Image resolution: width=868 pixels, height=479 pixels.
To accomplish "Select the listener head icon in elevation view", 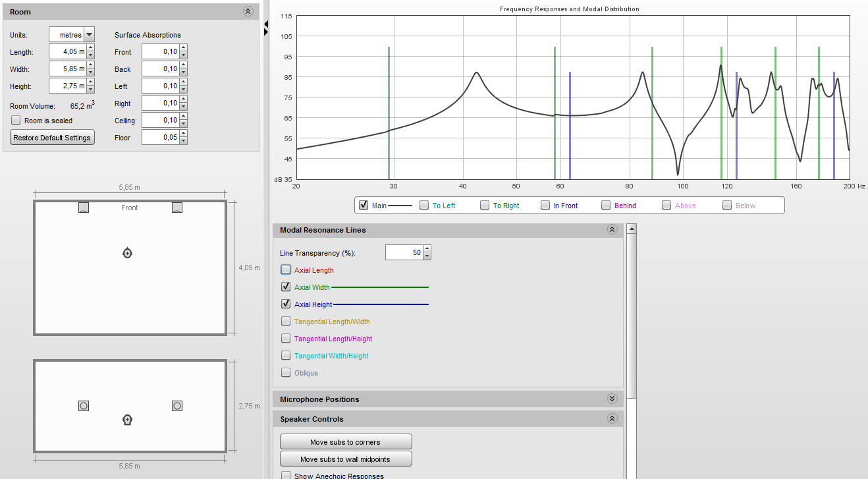I will tap(128, 420).
